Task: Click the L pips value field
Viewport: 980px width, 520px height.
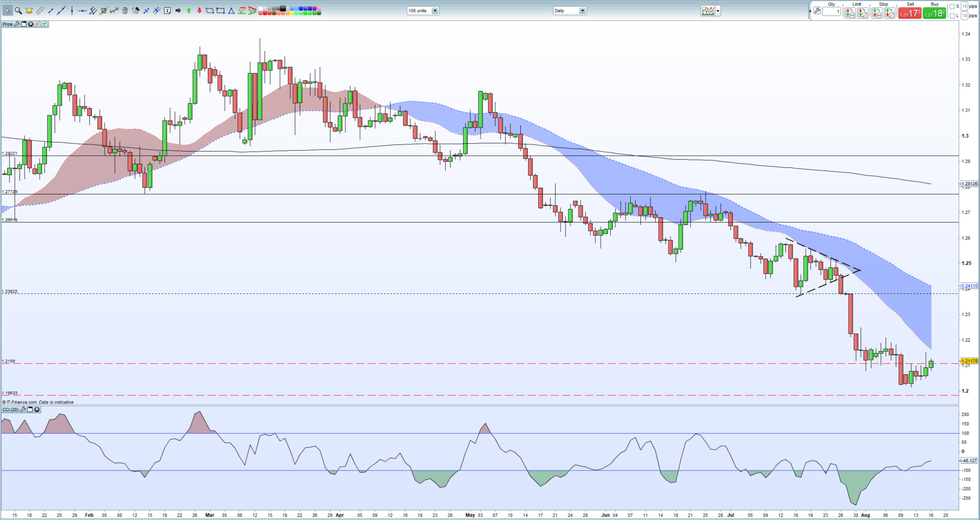Action: (964, 15)
